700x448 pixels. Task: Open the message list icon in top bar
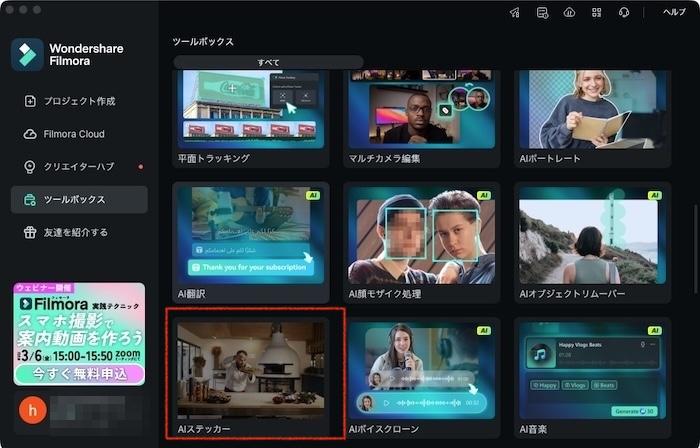pos(542,12)
